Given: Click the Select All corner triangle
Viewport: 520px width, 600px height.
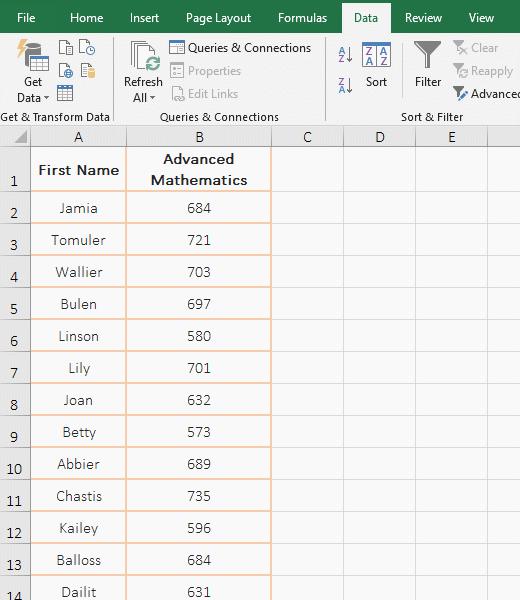Looking at the screenshot, I should (x=21, y=136).
